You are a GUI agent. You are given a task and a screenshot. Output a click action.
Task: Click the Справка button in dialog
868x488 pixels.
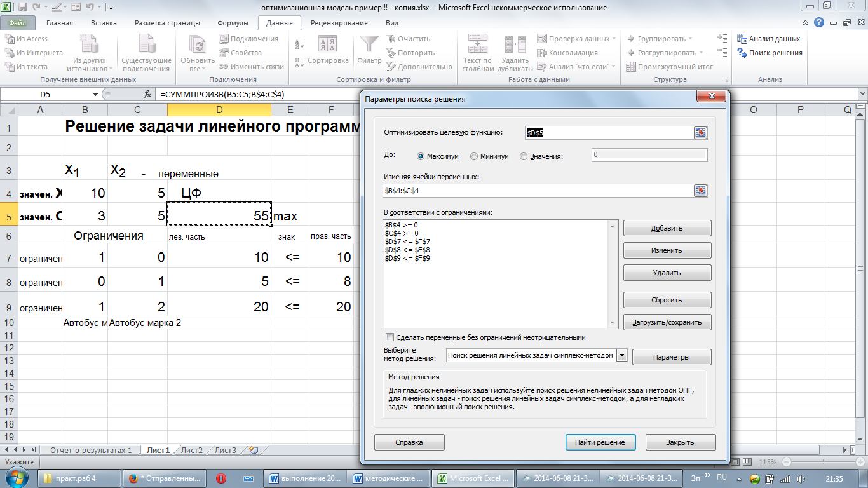[x=409, y=442]
